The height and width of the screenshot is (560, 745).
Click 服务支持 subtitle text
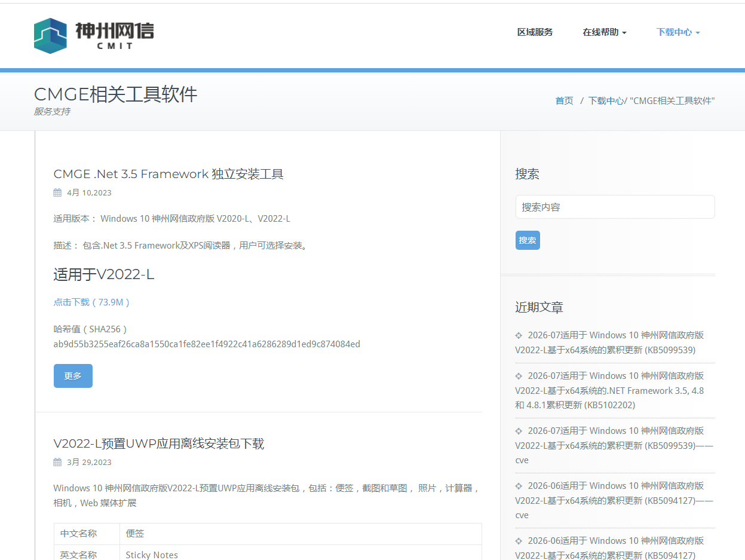[52, 112]
